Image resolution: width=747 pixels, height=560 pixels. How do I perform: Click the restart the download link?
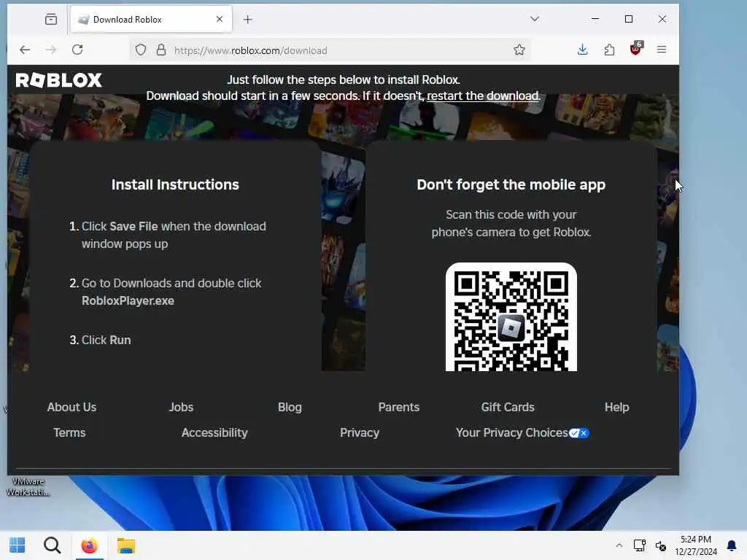(484, 96)
